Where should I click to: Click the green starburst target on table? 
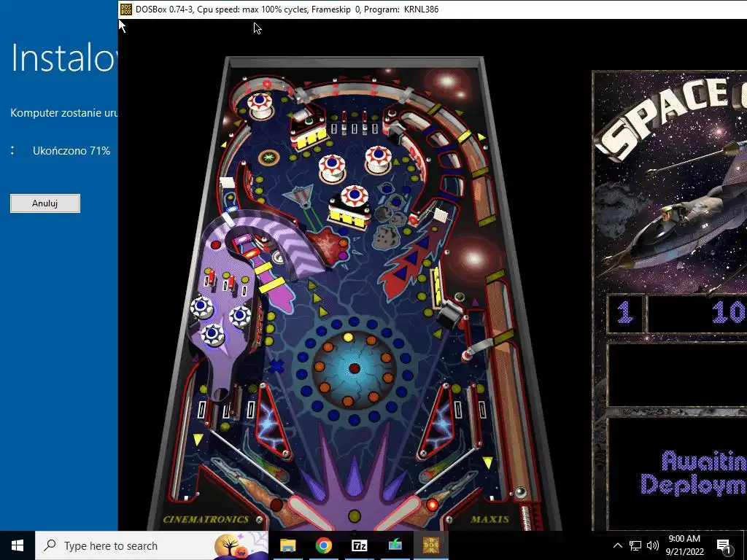[x=268, y=157]
